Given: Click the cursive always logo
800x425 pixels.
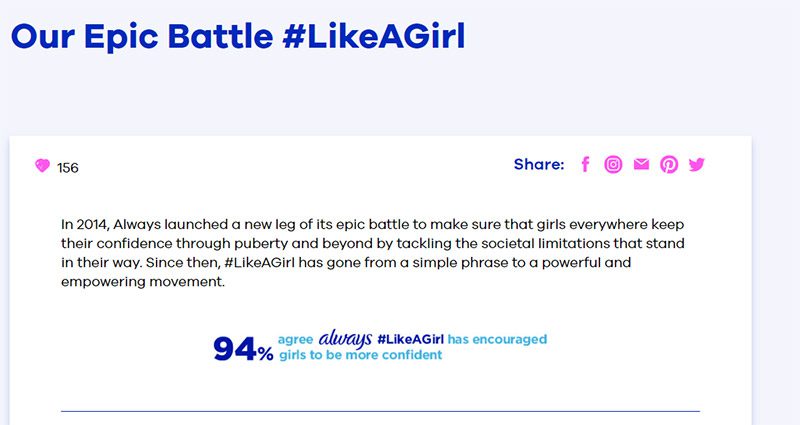Looking at the screenshot, I should [x=345, y=339].
